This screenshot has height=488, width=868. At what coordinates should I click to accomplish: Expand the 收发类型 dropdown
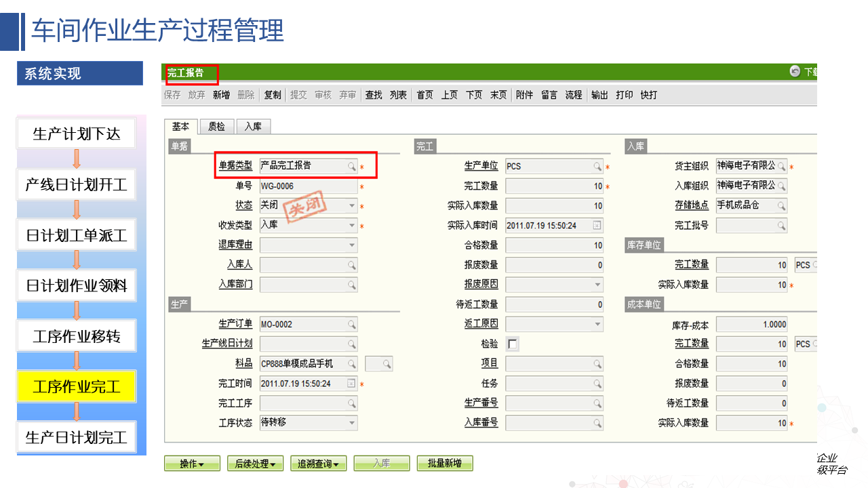[x=352, y=226]
